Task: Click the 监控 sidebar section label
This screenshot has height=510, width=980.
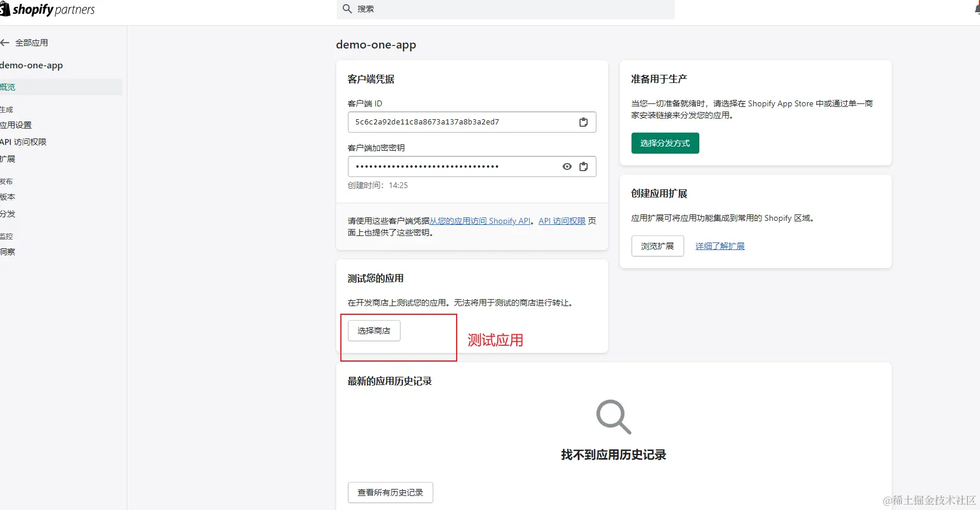Action: 6,237
